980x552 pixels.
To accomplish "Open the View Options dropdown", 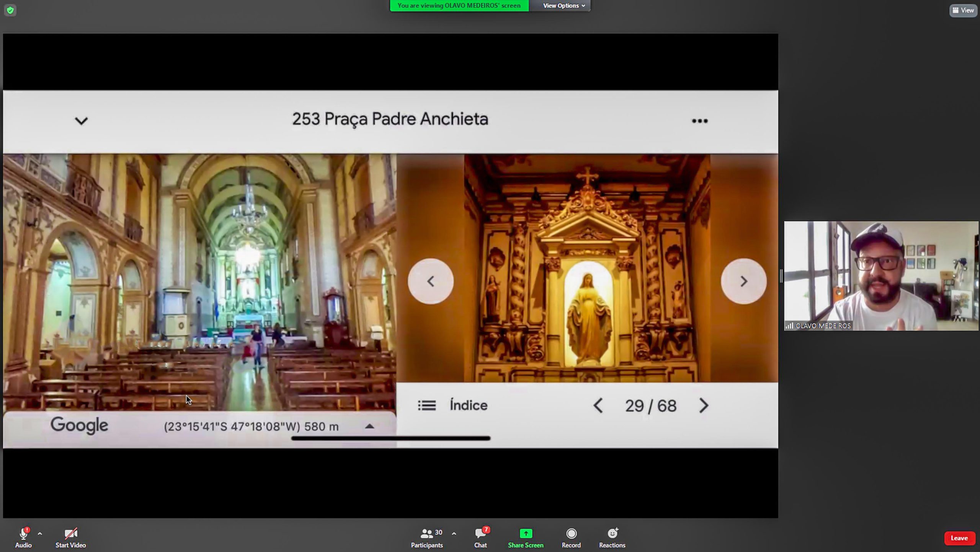I will [x=563, y=6].
